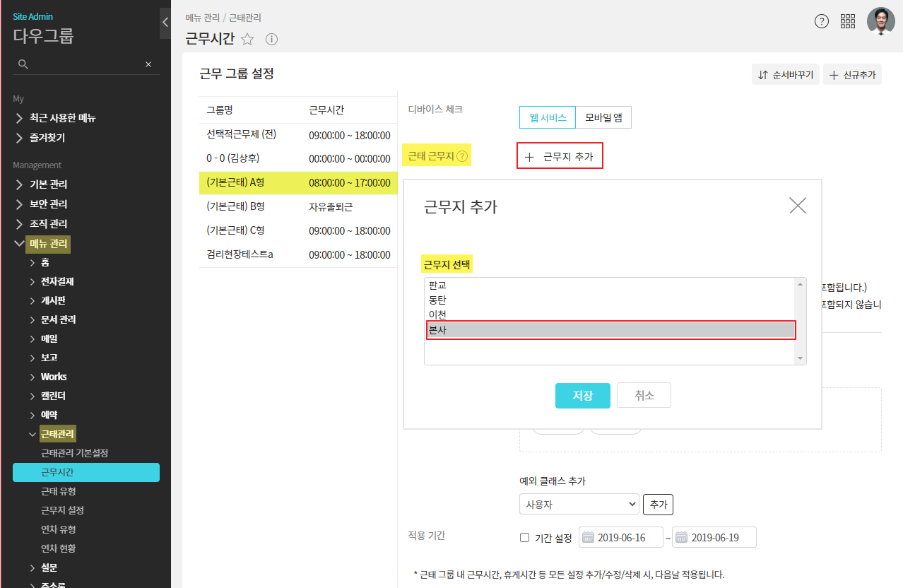Click the user profile avatar
903x588 pixels.
click(880, 21)
